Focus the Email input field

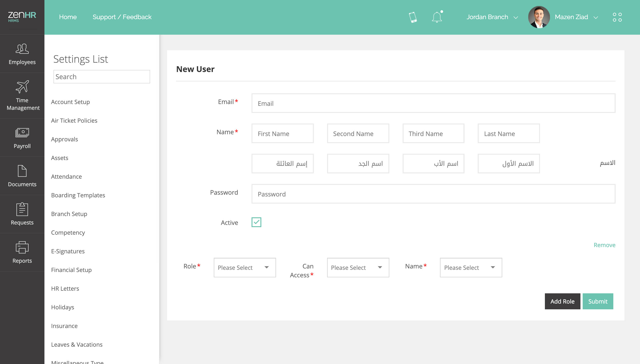[x=433, y=103]
